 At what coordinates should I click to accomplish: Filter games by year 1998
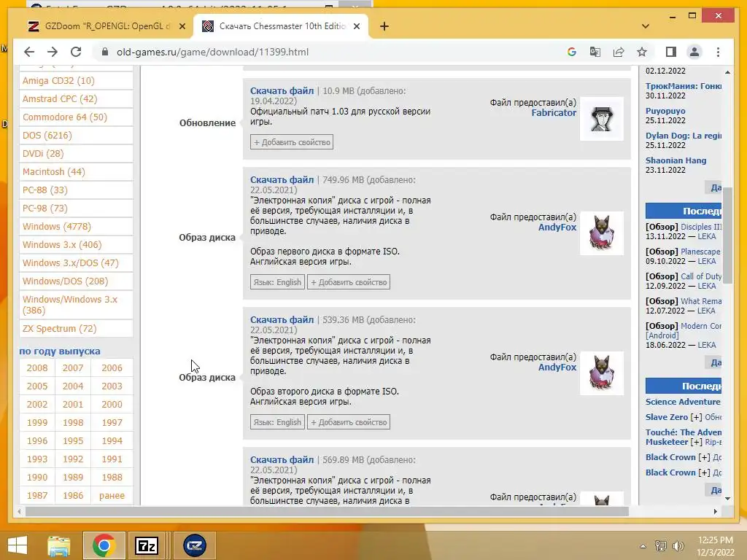click(x=73, y=422)
